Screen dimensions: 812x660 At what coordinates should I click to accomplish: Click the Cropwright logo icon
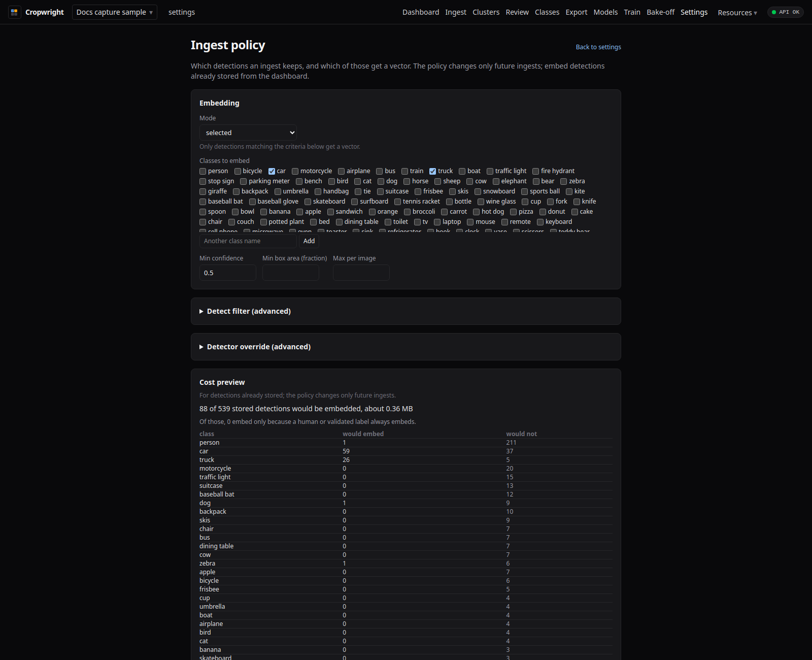coord(14,12)
